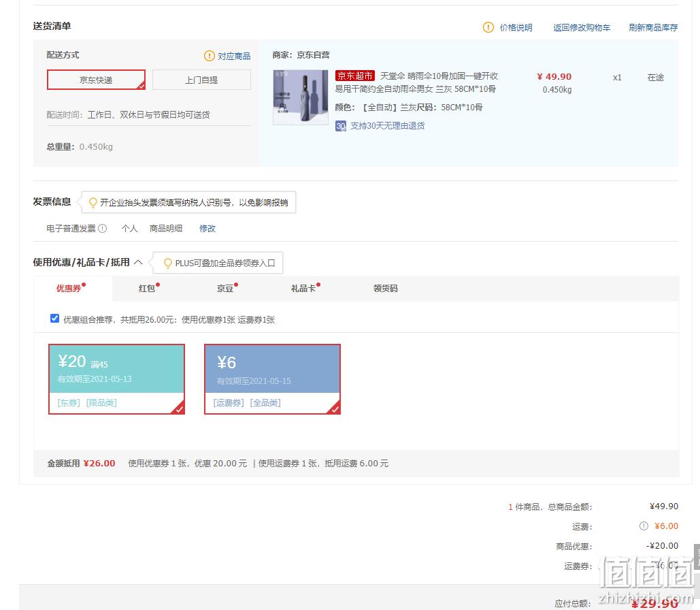The image size is (700, 610).
Task: Click the lightbulb icon in PLUS coupon tip
Action: pos(168,263)
